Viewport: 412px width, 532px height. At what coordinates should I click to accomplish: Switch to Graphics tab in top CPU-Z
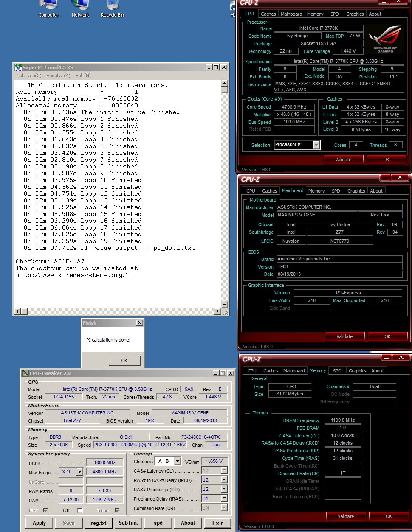coord(355,14)
